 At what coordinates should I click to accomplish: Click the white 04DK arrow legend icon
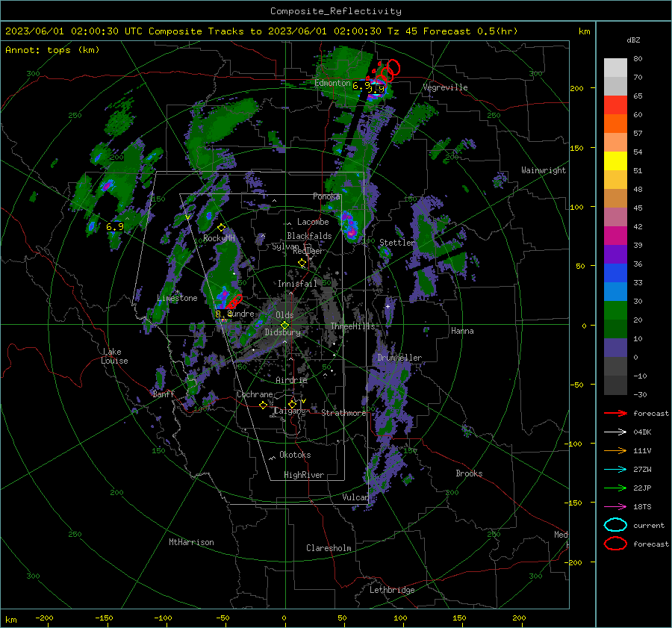pos(615,432)
